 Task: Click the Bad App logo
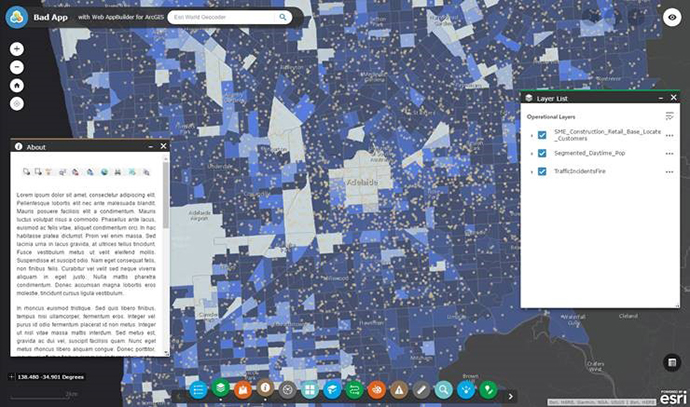pyautogui.click(x=17, y=17)
